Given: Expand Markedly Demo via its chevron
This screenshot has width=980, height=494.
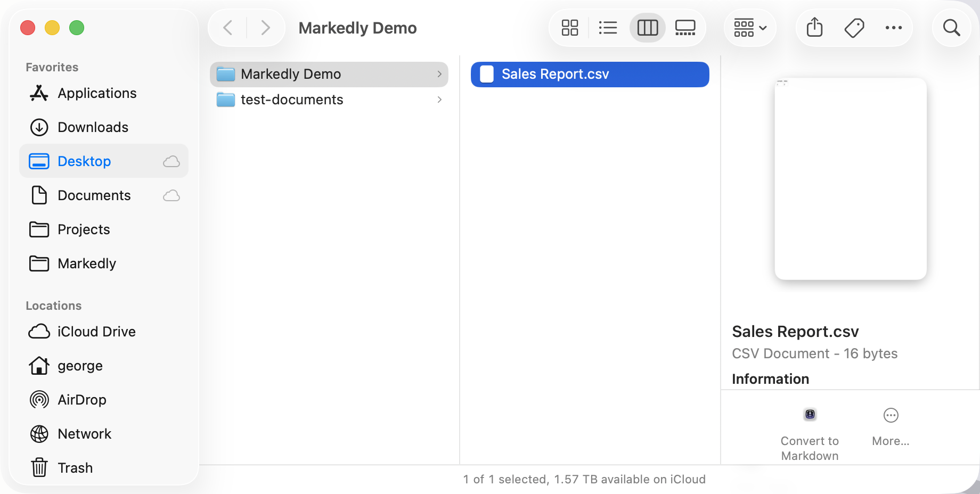Looking at the screenshot, I should click(x=439, y=74).
